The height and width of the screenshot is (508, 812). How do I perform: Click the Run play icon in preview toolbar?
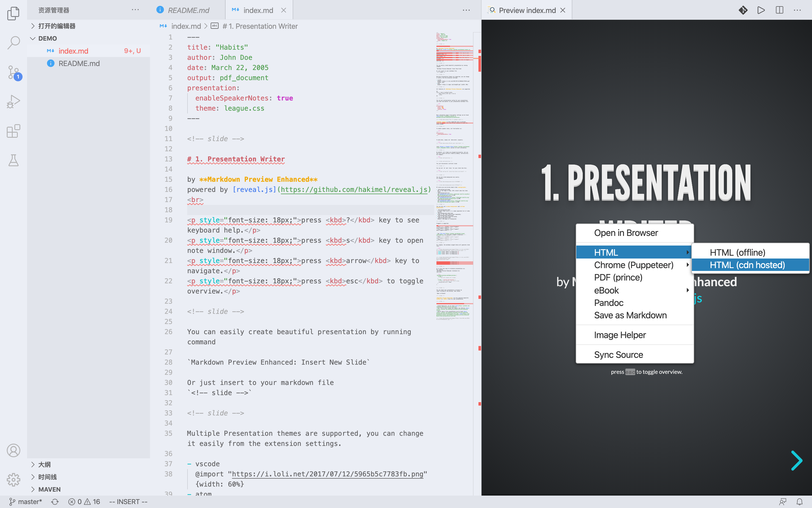click(x=761, y=10)
